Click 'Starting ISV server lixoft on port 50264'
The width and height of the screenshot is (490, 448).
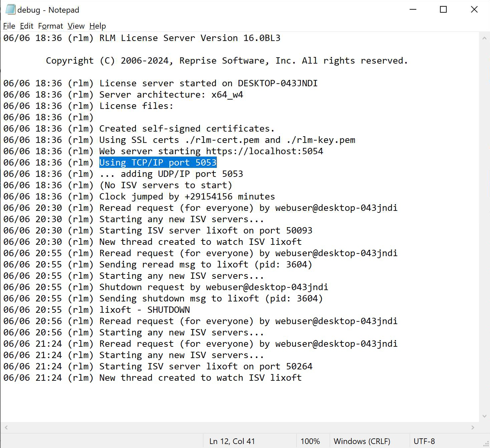pyautogui.click(x=206, y=366)
